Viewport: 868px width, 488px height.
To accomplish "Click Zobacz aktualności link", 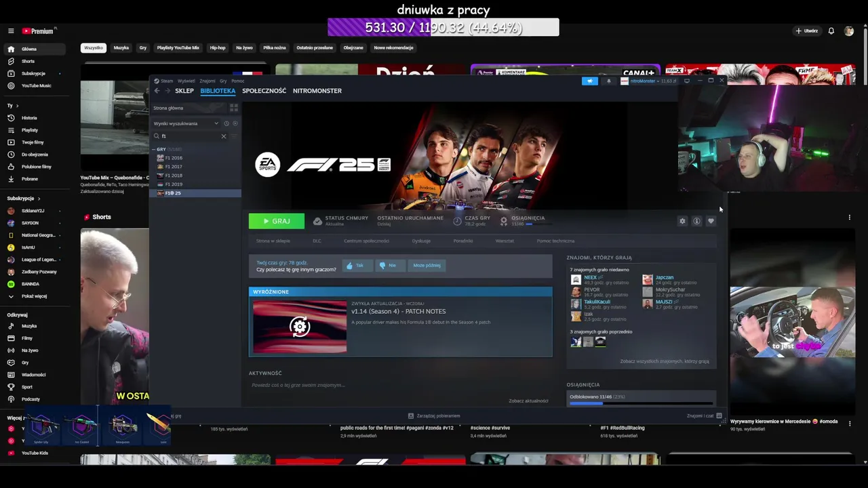I will coord(528,401).
